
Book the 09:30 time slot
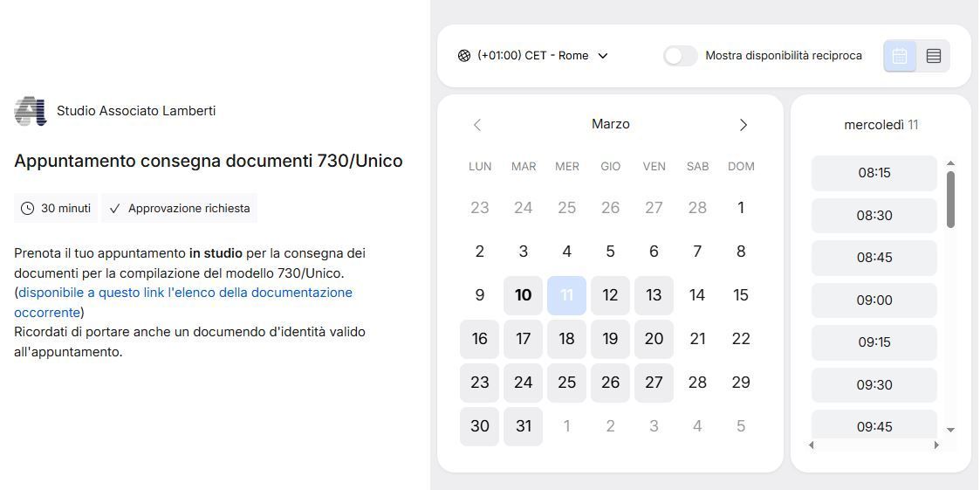(874, 385)
